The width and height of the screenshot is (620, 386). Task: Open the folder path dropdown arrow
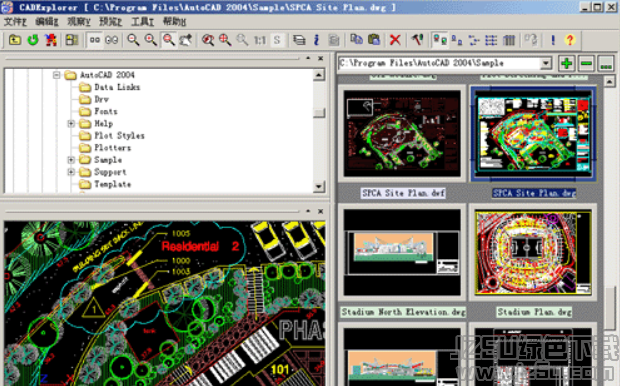point(546,63)
